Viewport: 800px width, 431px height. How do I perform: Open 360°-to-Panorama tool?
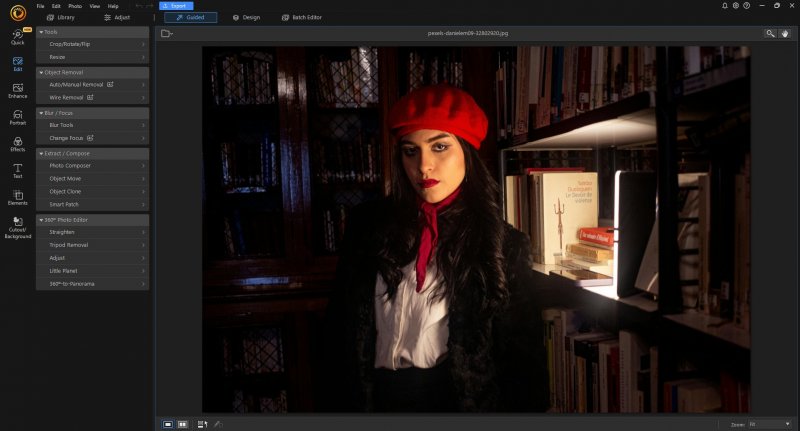pos(92,284)
